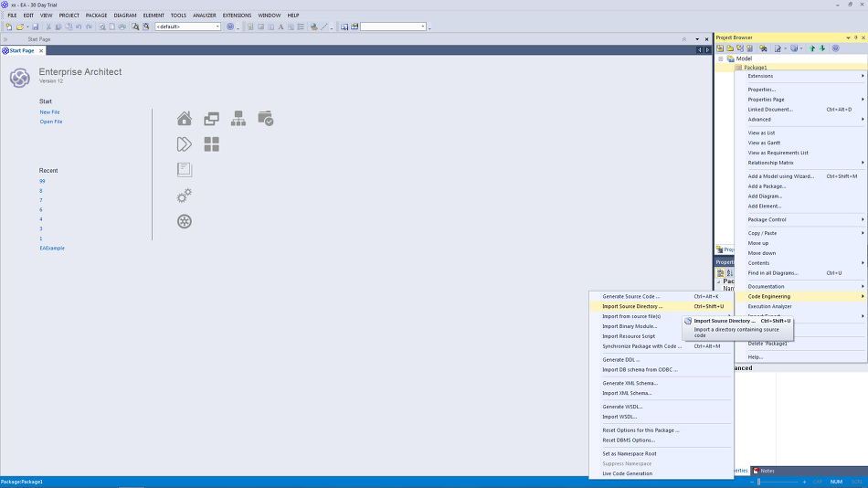Open the ANALYZER menu

pyautogui.click(x=205, y=16)
